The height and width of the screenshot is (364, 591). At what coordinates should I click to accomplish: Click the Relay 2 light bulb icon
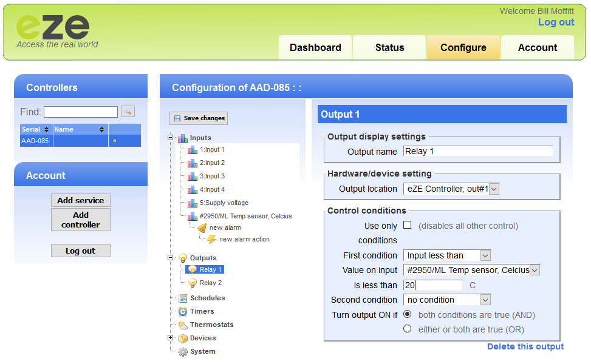point(193,283)
